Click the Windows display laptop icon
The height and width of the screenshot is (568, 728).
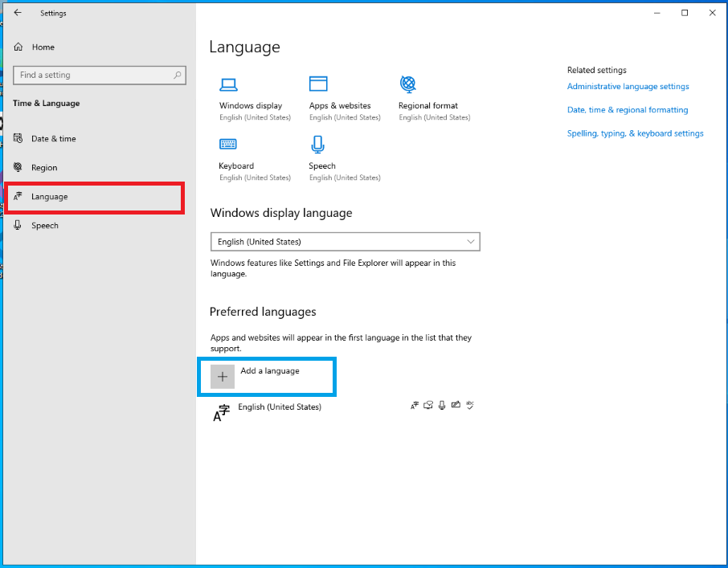(228, 84)
